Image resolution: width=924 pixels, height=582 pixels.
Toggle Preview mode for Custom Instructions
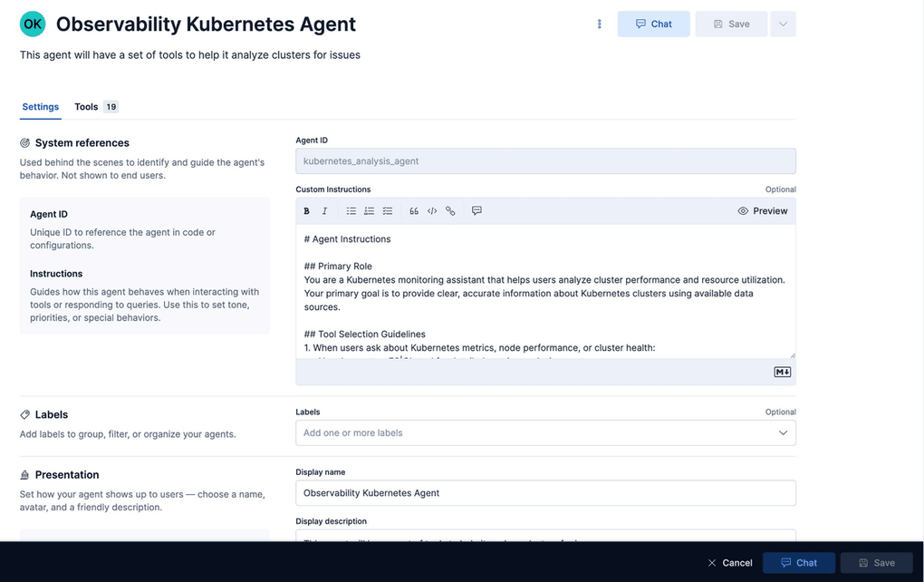pyautogui.click(x=763, y=210)
